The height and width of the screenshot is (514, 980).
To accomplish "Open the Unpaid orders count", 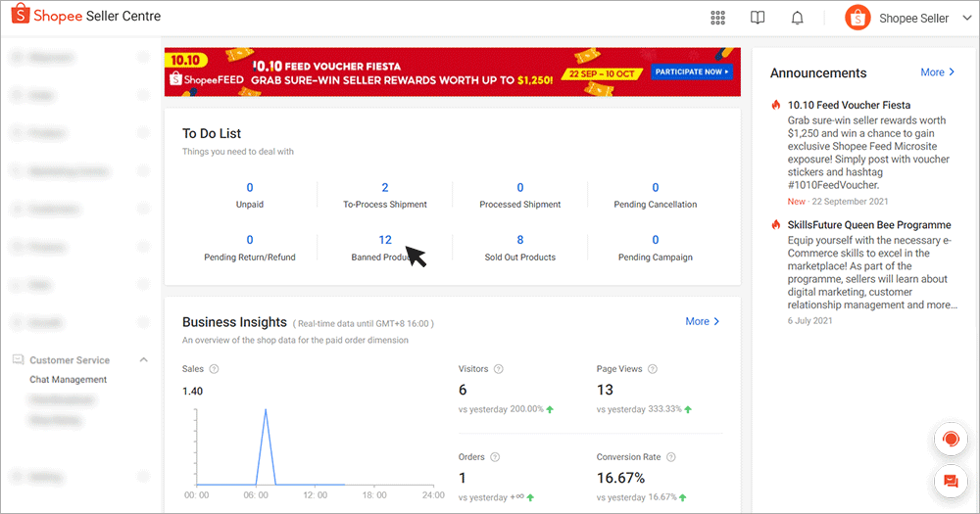I will pos(249,187).
